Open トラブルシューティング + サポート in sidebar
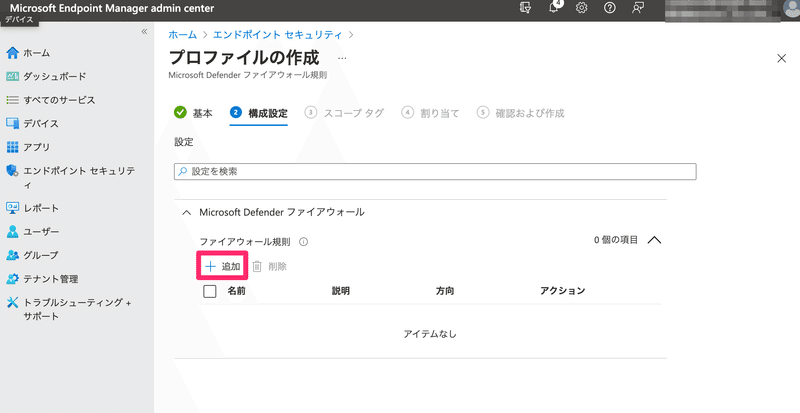Viewport: 800px width, 413px height. coord(69,309)
